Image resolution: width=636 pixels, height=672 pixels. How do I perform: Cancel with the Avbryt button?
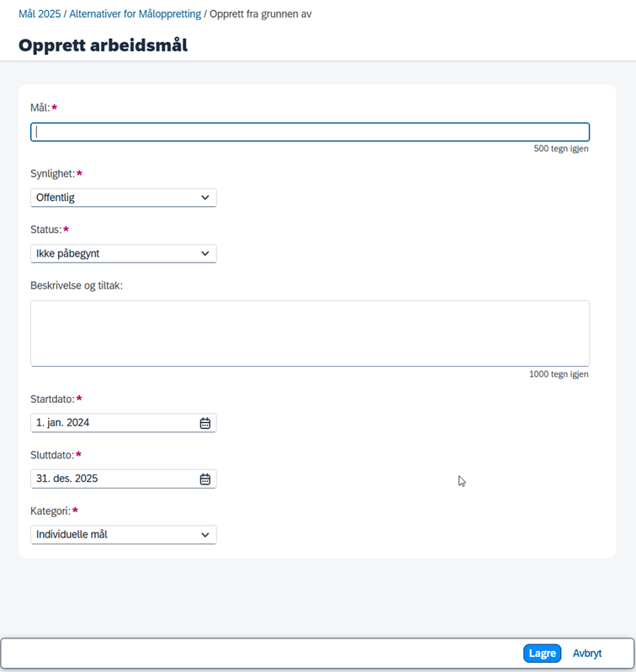[587, 653]
